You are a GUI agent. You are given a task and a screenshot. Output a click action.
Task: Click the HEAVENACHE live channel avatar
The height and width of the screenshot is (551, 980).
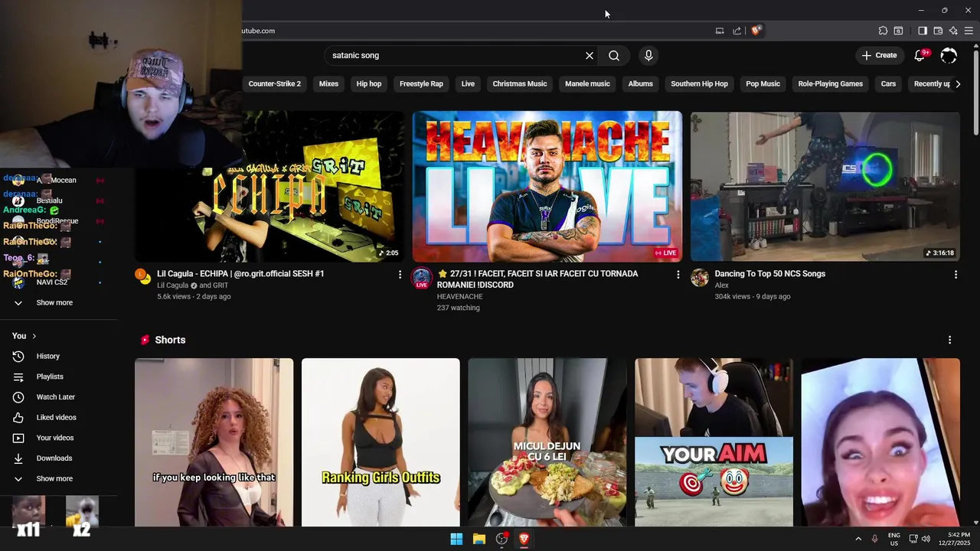click(x=422, y=277)
